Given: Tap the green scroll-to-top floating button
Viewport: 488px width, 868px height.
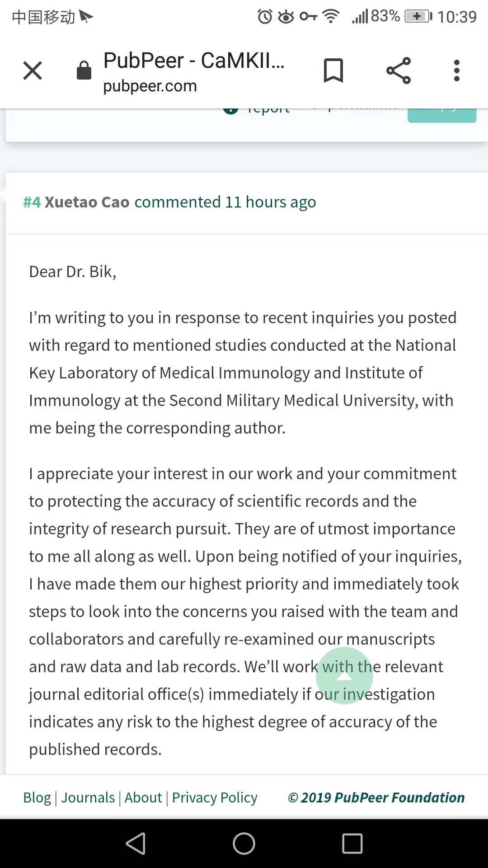Looking at the screenshot, I should click(x=344, y=676).
